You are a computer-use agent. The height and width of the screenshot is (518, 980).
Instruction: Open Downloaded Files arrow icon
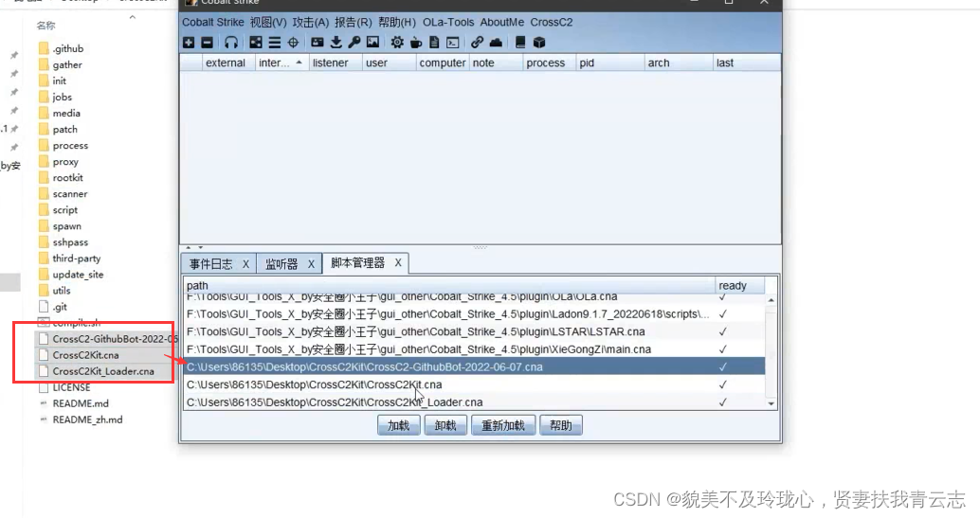click(336, 43)
